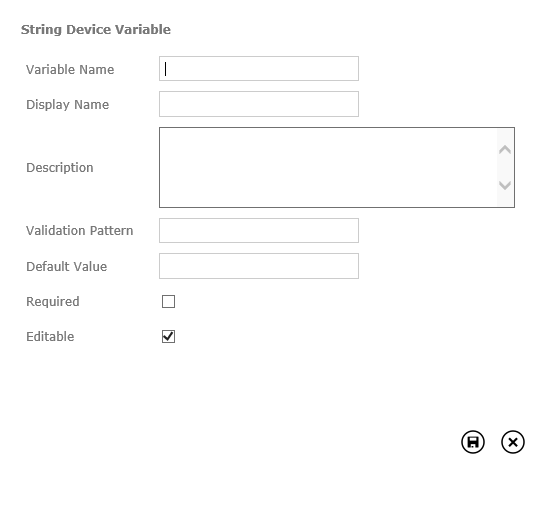559x510 pixels.
Task: Cancel the dialog with the X icon
Action: 513,442
